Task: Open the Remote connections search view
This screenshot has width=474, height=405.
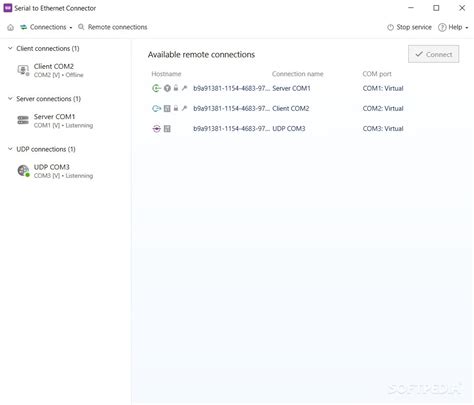Action: [x=113, y=27]
